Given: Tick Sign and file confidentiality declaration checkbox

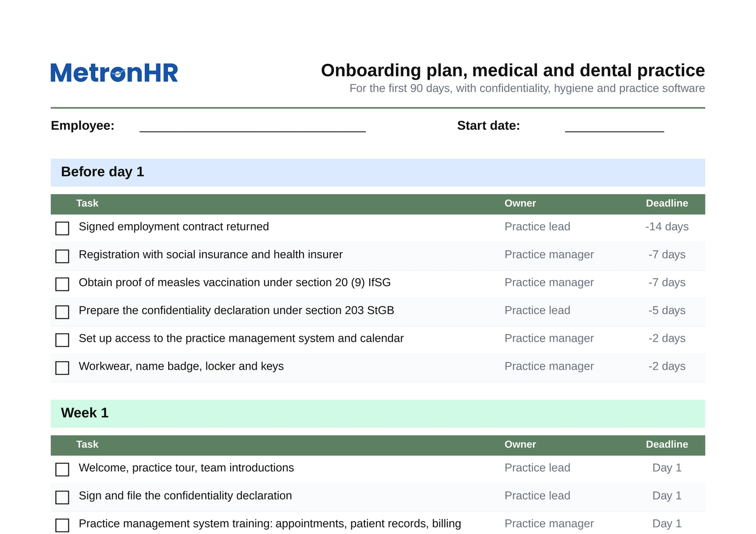Looking at the screenshot, I should [62, 497].
